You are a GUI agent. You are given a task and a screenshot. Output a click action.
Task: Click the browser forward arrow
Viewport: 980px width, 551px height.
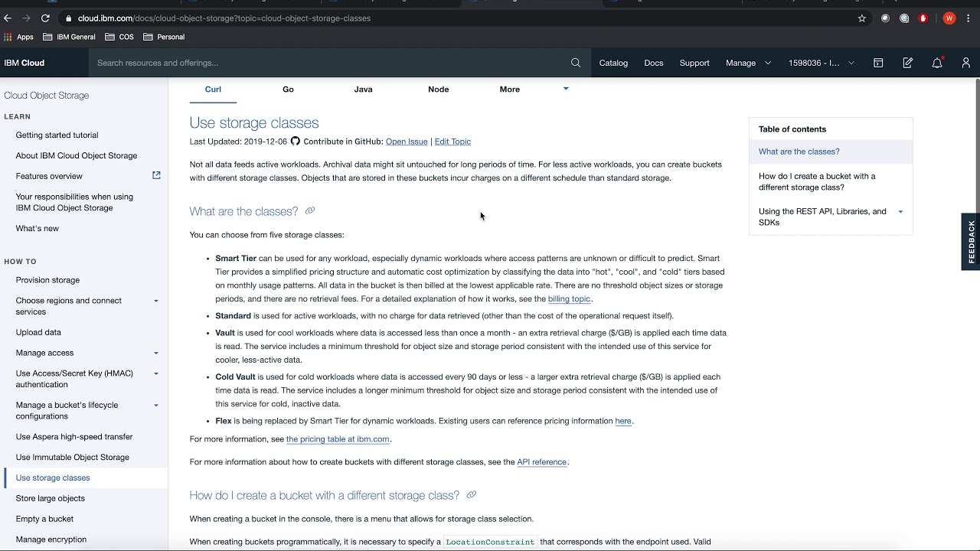27,18
